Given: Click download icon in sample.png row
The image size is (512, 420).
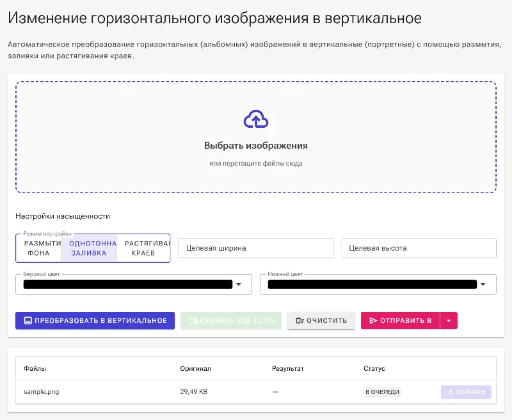Looking at the screenshot, I should (451, 392).
